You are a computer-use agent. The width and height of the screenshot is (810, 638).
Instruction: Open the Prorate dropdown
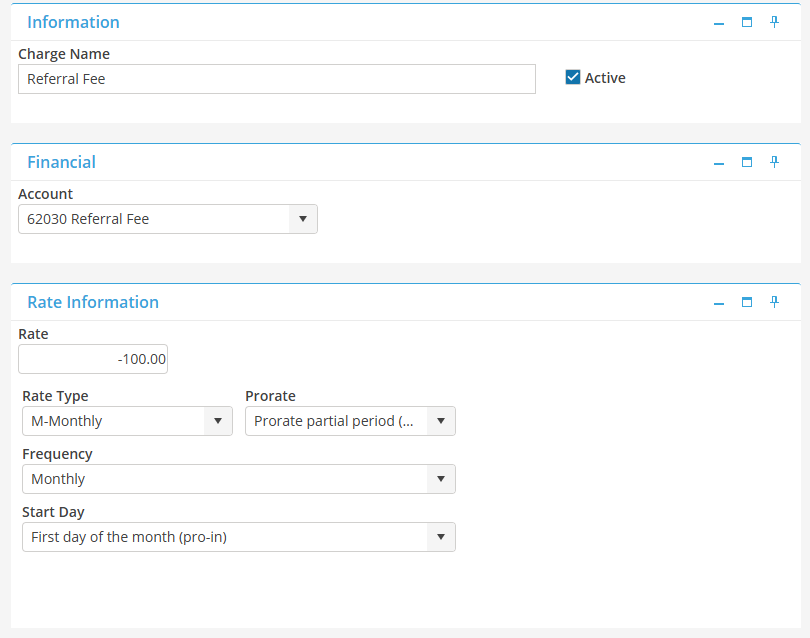click(x=441, y=421)
